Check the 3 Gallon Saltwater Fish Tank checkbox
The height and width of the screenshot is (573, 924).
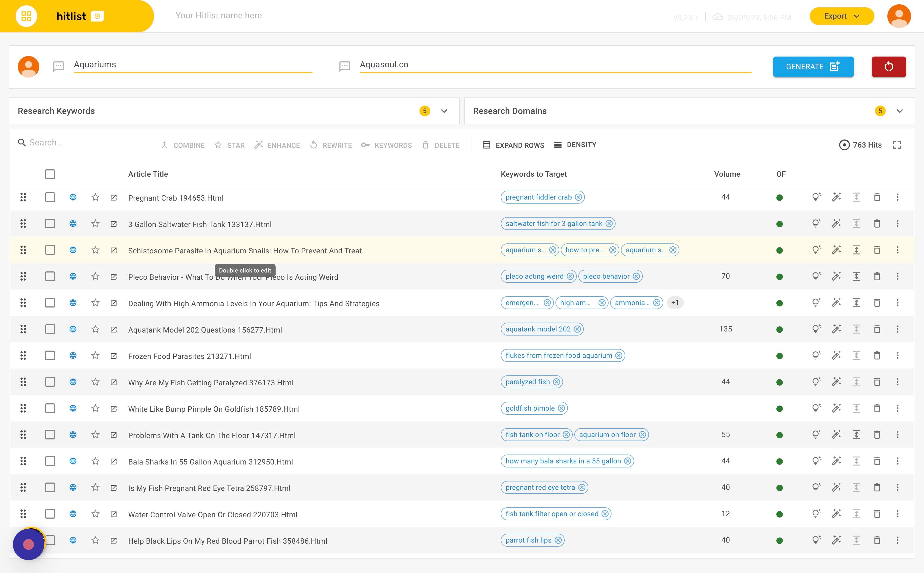tap(50, 223)
